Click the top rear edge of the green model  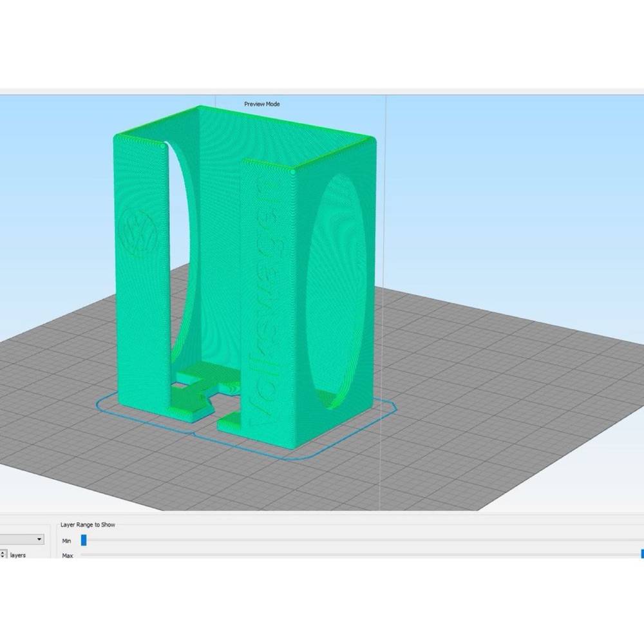[x=287, y=121]
